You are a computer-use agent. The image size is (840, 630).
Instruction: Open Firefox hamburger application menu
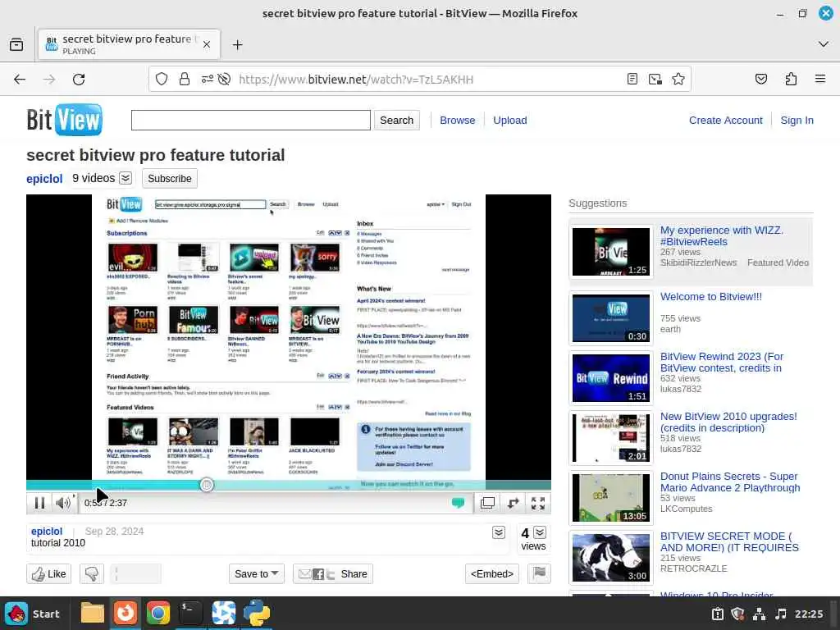click(x=820, y=80)
